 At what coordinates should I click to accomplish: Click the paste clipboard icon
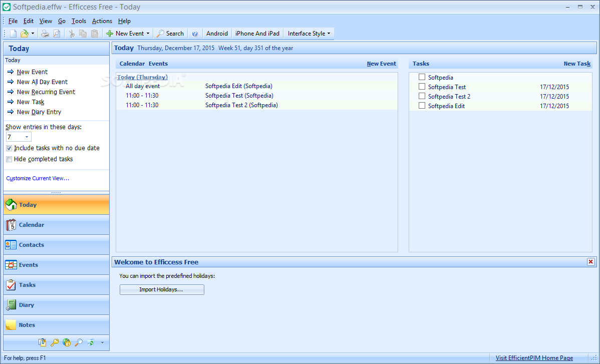coord(95,34)
